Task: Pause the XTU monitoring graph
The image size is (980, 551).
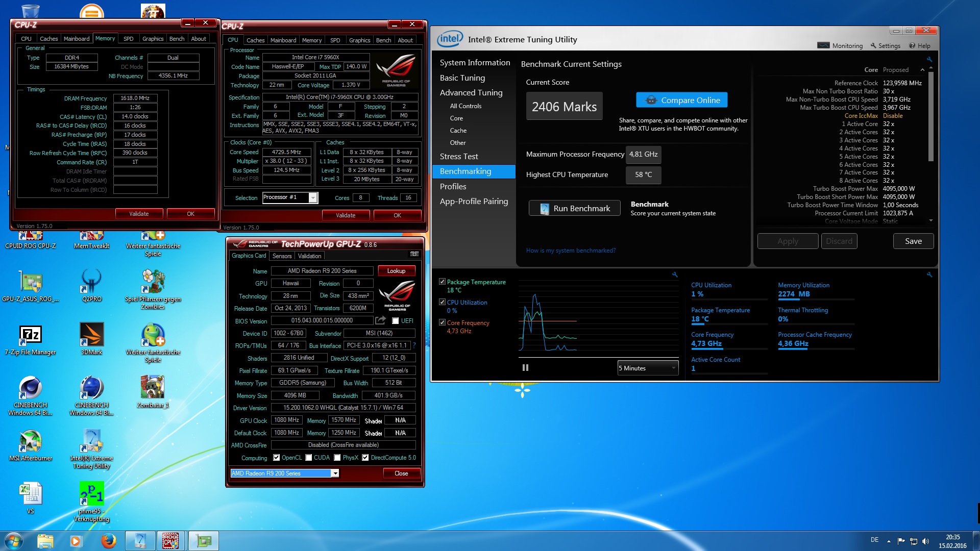Action: coord(525,367)
